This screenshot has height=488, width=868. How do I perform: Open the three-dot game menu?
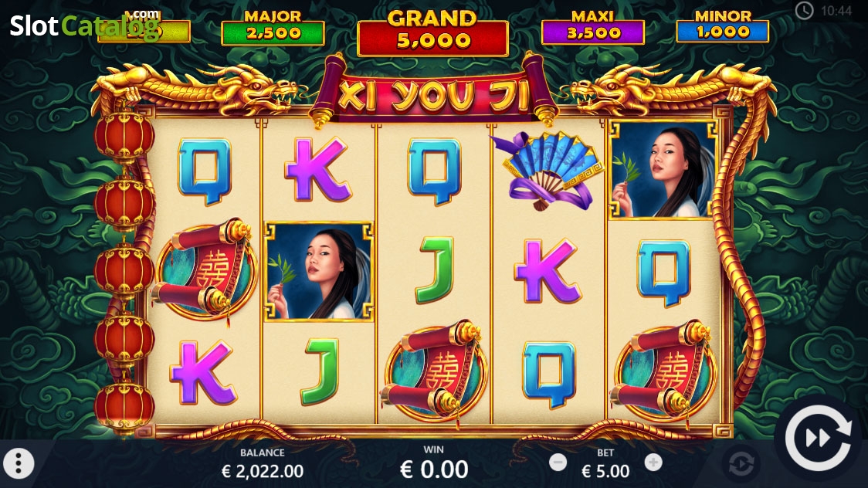19,463
